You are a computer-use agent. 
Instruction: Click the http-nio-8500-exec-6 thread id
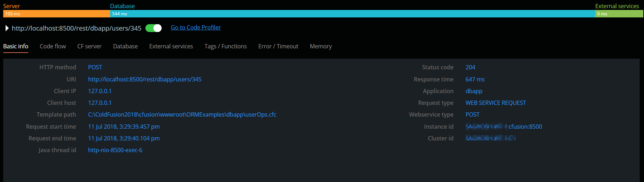coord(115,150)
